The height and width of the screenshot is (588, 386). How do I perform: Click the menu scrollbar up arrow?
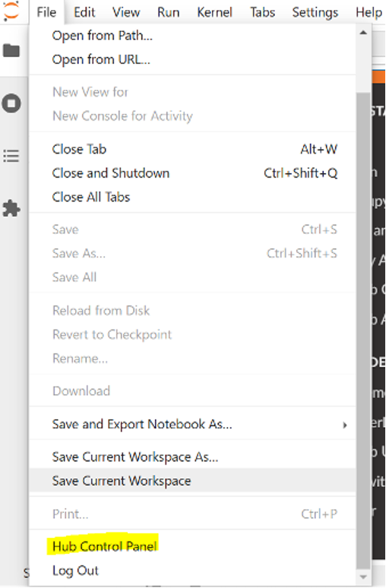363,33
